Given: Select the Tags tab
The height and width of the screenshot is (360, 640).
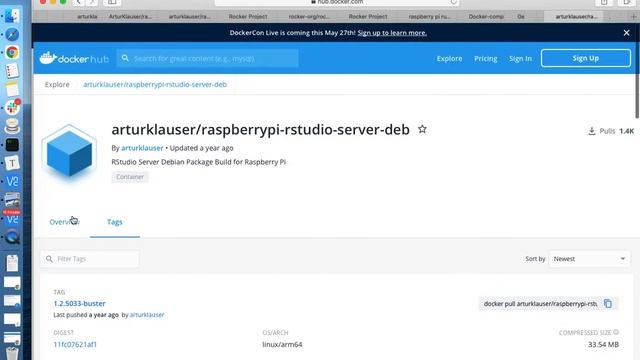Looking at the screenshot, I should [115, 222].
